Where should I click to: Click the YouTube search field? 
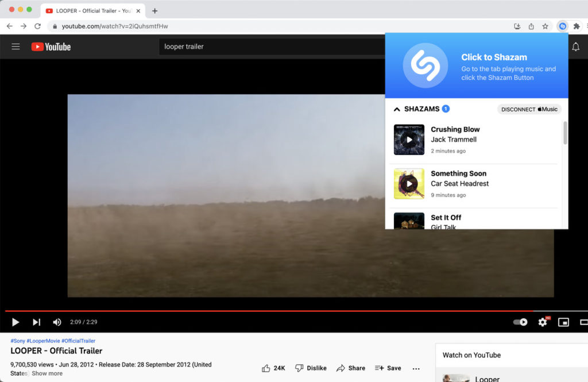point(272,47)
